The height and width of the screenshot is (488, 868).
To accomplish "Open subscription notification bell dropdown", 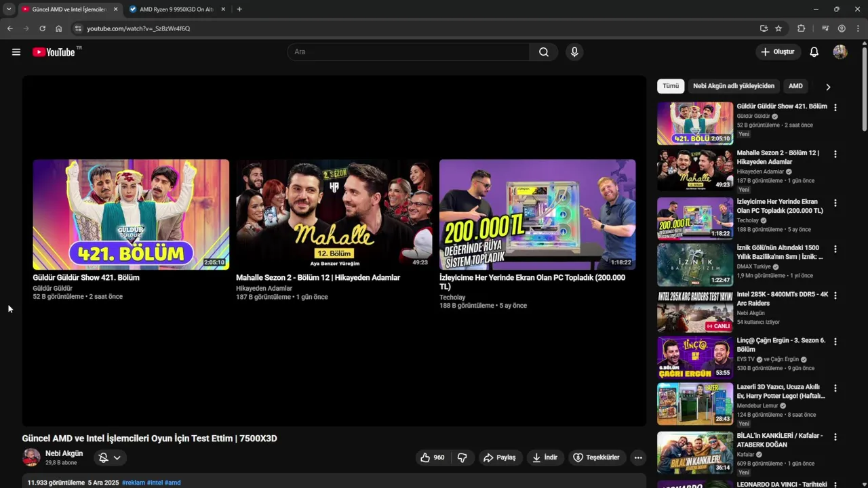I will pyautogui.click(x=110, y=457).
